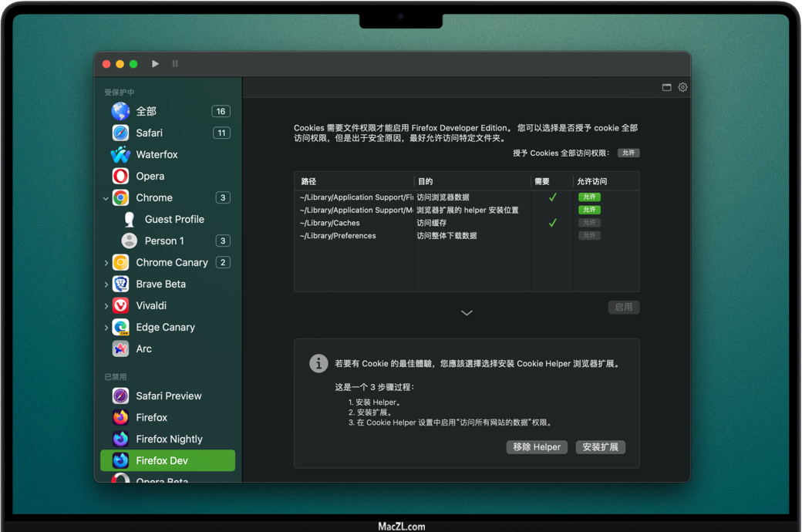Choose the Arc browser icon

[x=120, y=349]
